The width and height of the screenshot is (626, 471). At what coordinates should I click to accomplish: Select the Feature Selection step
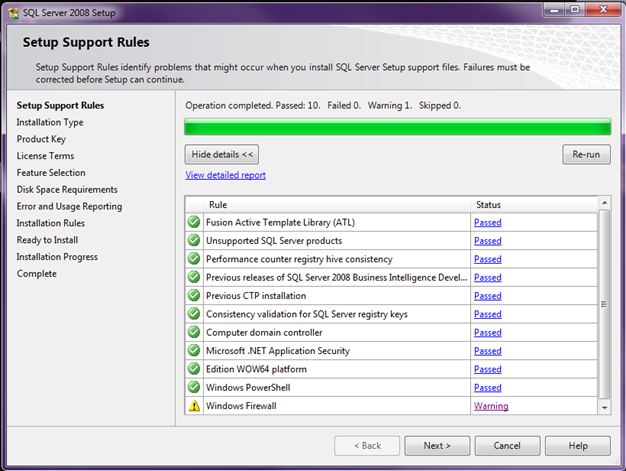[51, 172]
